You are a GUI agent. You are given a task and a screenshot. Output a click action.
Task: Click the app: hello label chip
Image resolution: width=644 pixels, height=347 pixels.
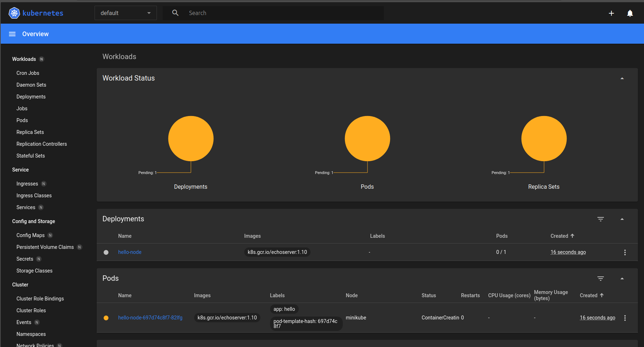click(284, 309)
